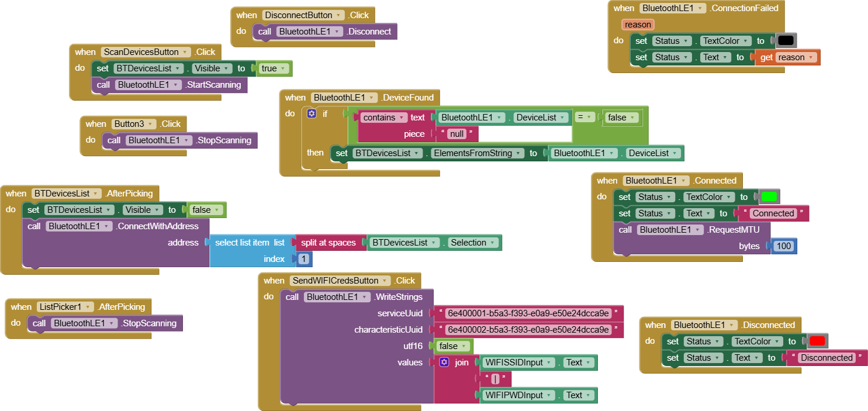Select the red TextColor swatch in Disconnected
The width and height of the screenshot is (868, 411).
[817, 341]
